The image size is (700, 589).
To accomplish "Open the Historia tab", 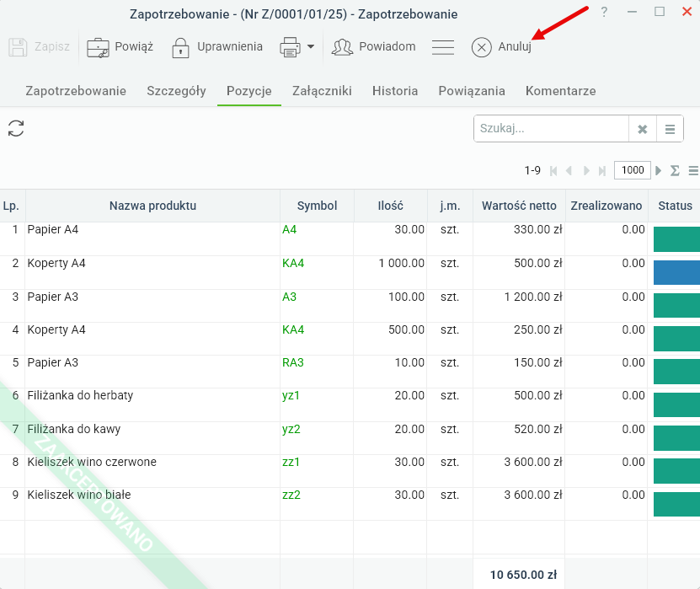I will (x=395, y=91).
